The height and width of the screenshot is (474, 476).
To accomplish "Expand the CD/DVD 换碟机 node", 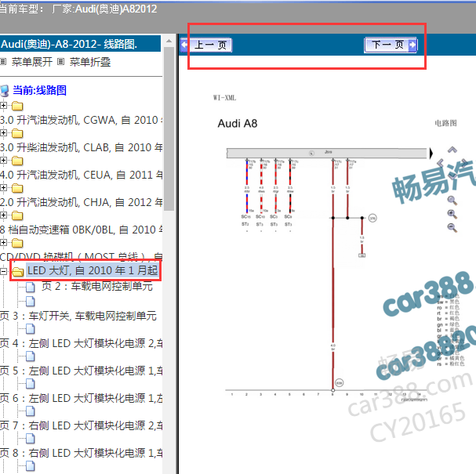I will point(3,242).
